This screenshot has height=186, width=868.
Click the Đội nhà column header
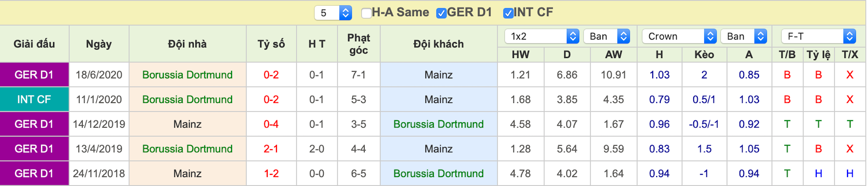pyautogui.click(x=187, y=44)
